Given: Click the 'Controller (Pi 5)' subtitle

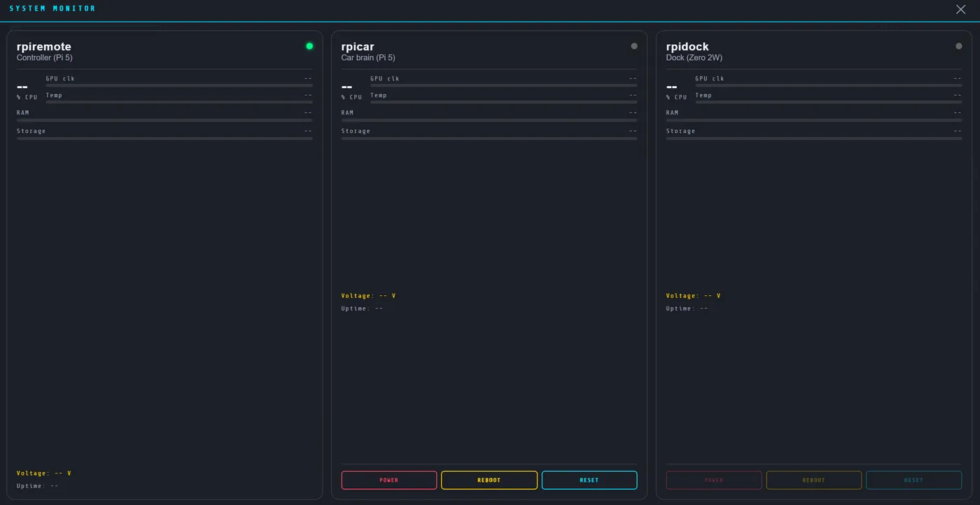Looking at the screenshot, I should click(45, 58).
